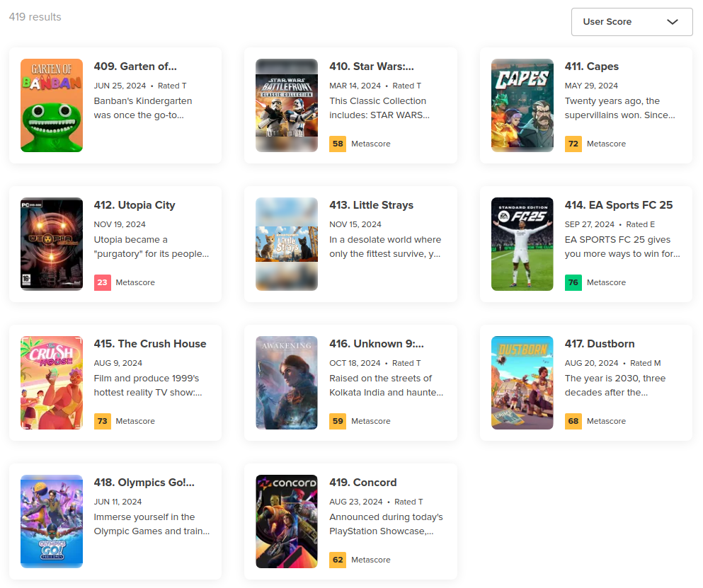Open the 412. Utopia City title
The width and height of the screenshot is (703, 588).
[134, 205]
